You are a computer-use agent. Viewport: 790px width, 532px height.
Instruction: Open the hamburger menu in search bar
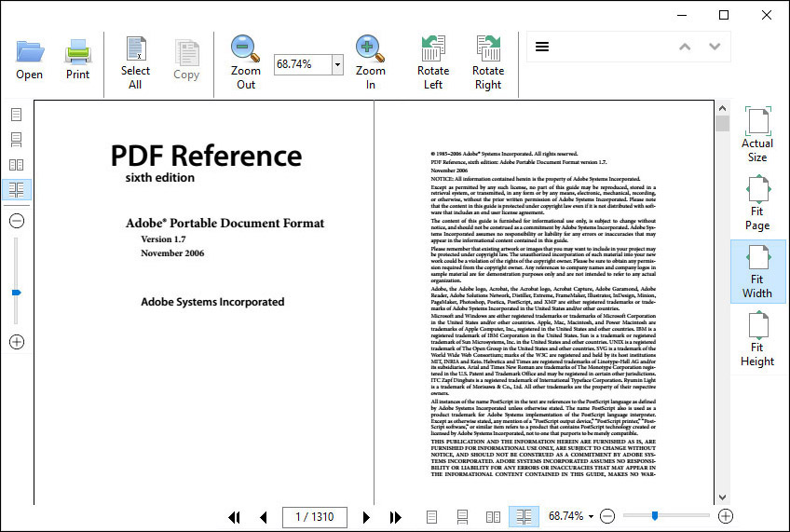coord(542,47)
